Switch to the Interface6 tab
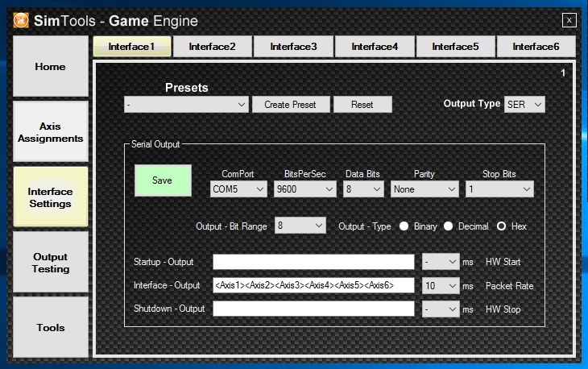Screen dimensions: 588x369 [x=536, y=47]
